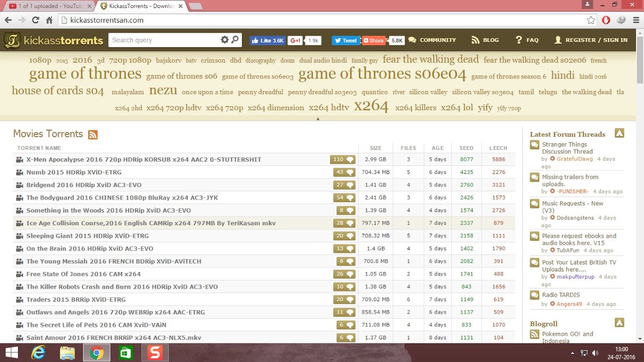Open Something in the Woods 2016 torrent

tap(109, 210)
